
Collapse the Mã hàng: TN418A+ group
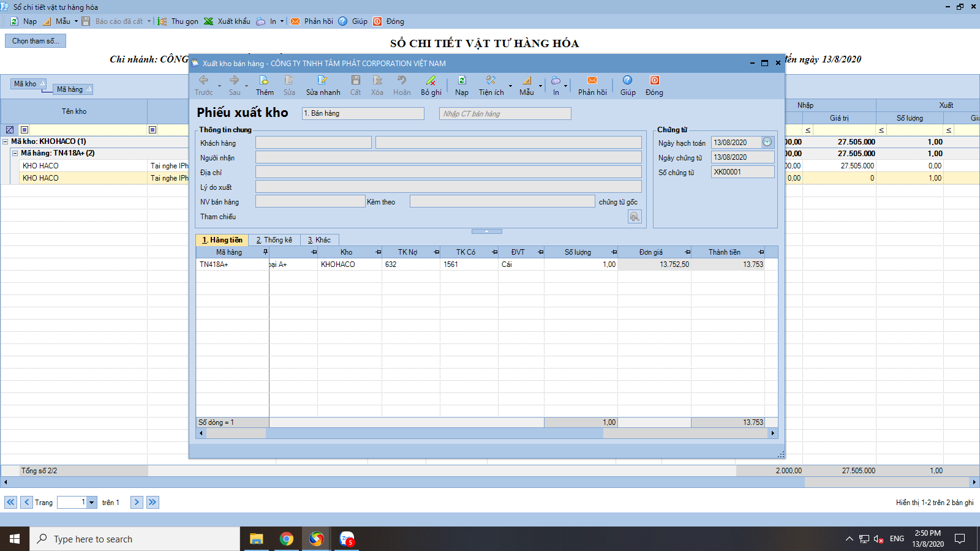15,154
